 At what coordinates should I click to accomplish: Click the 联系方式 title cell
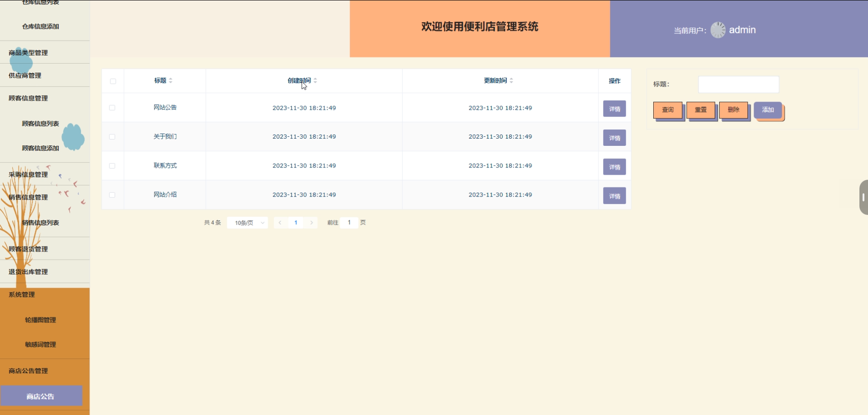(165, 166)
